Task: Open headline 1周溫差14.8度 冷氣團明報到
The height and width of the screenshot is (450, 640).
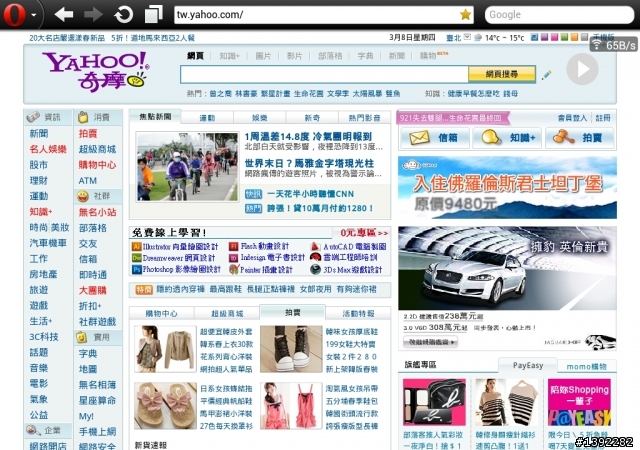Action: point(308,136)
